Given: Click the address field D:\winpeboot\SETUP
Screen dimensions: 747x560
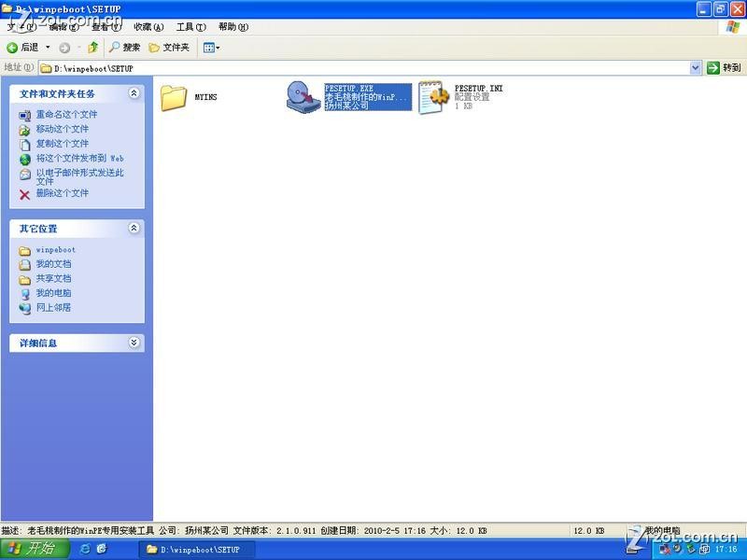Looking at the screenshot, I should pyautogui.click(x=364, y=68).
